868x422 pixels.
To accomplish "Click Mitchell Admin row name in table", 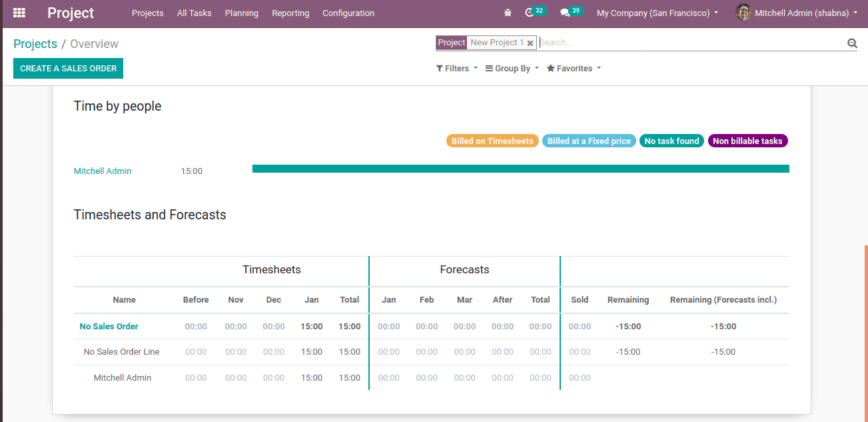I will pos(123,377).
